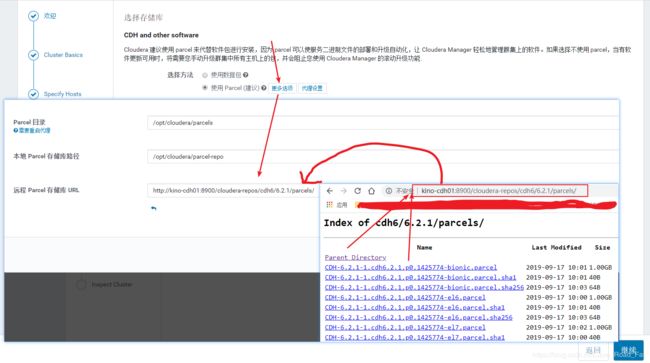Click the 返回 button
Image resolution: width=650 pixels, height=363 pixels.
pos(594,351)
